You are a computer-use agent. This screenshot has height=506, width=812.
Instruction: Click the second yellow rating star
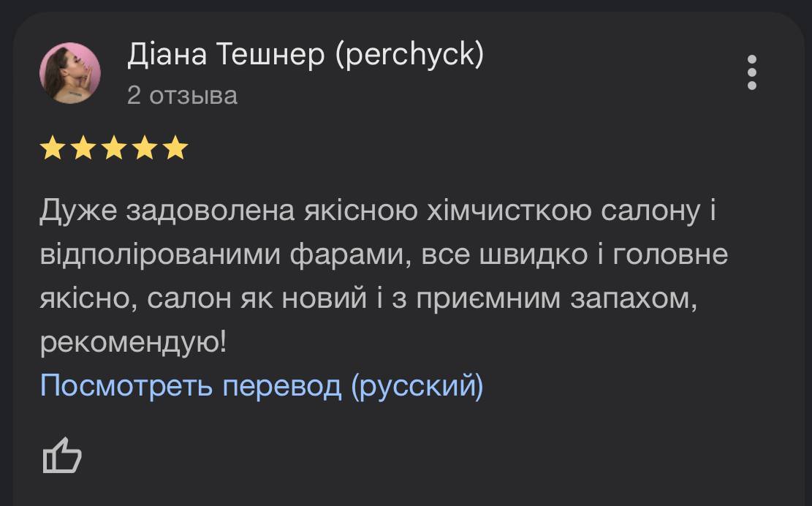click(83, 148)
